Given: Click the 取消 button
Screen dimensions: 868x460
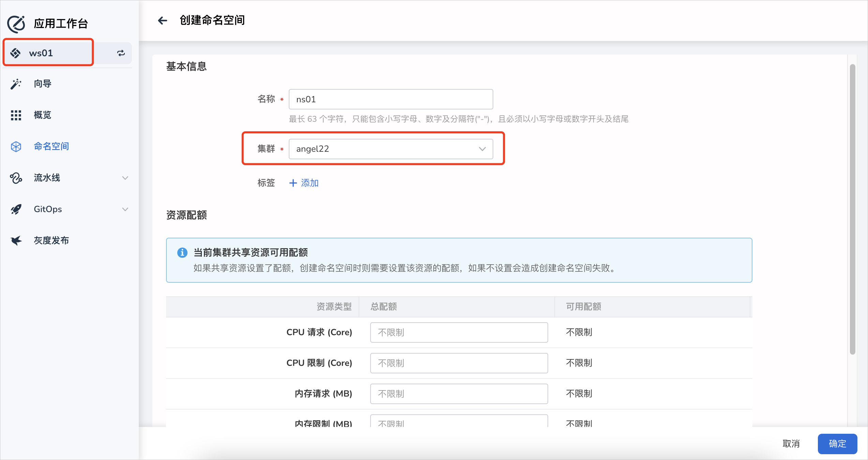Looking at the screenshot, I should 791,444.
